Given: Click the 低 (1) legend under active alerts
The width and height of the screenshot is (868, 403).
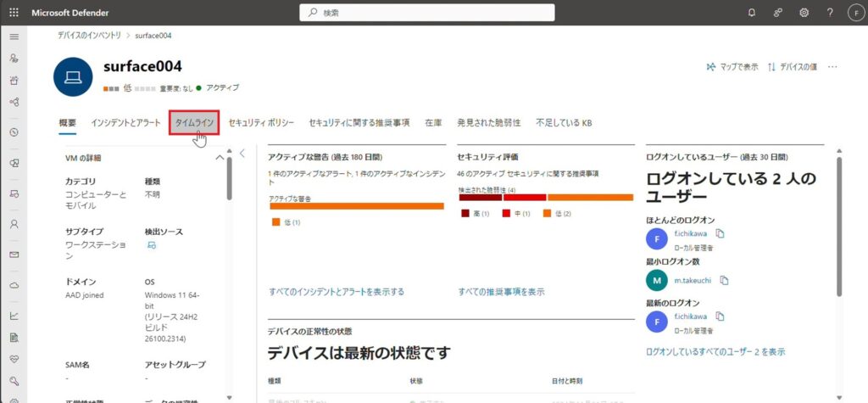Looking at the screenshot, I should tap(286, 222).
